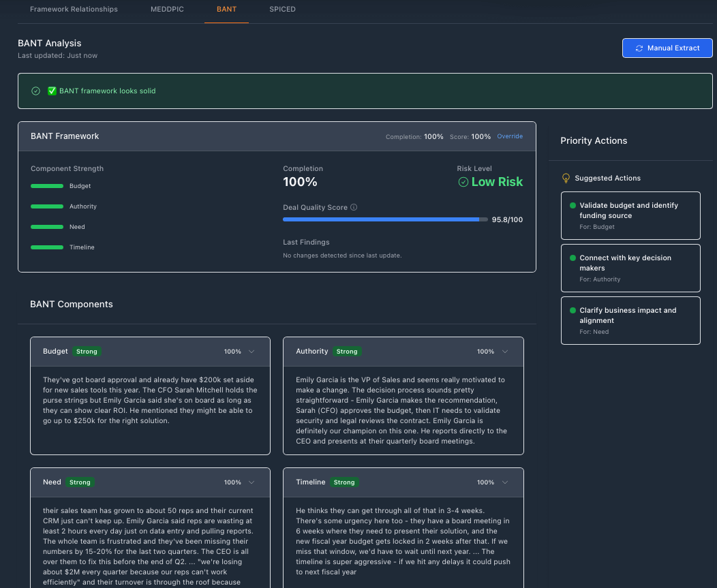
Task: Expand the Authority card chevron
Action: (x=504, y=352)
